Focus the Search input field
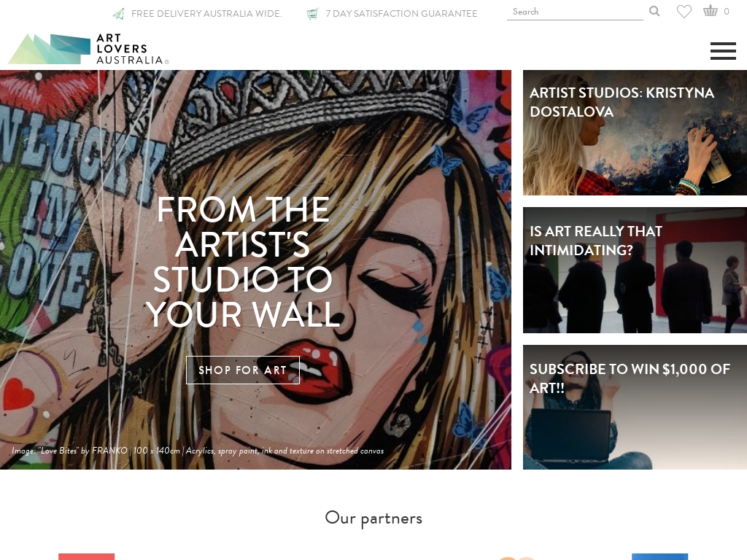747x560 pixels. tap(575, 12)
